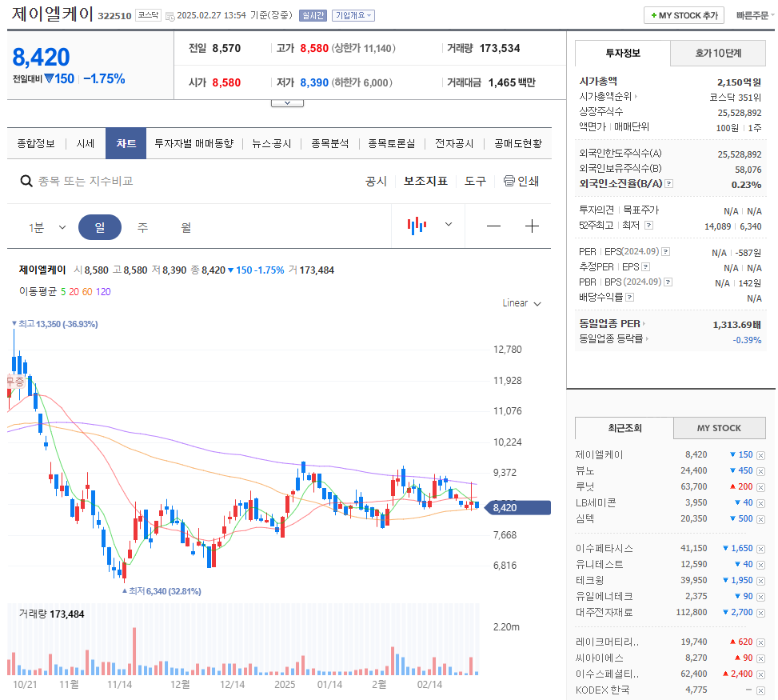The height and width of the screenshot is (700, 778).
Task: Switch the chart period to 주 (weekly)
Action: tap(142, 226)
